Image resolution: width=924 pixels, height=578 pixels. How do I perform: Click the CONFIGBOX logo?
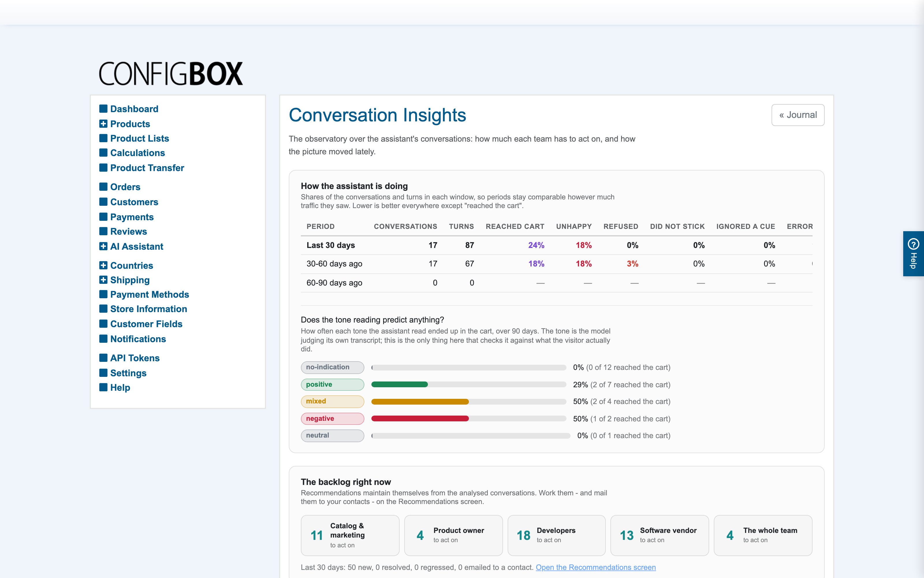171,73
